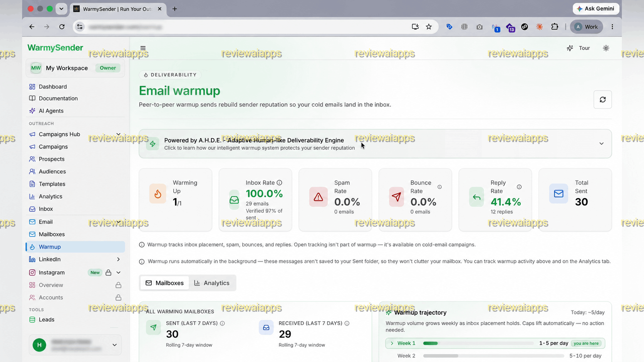Image resolution: width=644 pixels, height=362 pixels.
Task: Click the Sent (Last 7 Days) info icon
Action: tap(222, 324)
